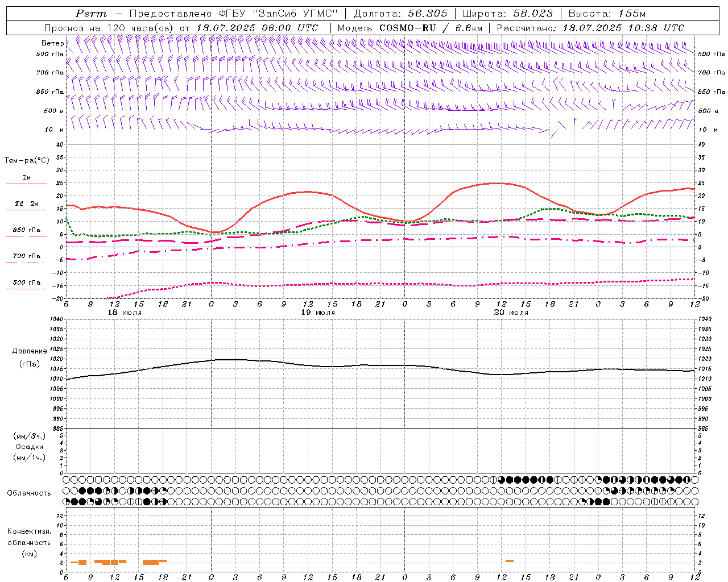Screen dimensions: 728x582
Task: Click the "Облачность" cloud cover label
Action: point(28,493)
